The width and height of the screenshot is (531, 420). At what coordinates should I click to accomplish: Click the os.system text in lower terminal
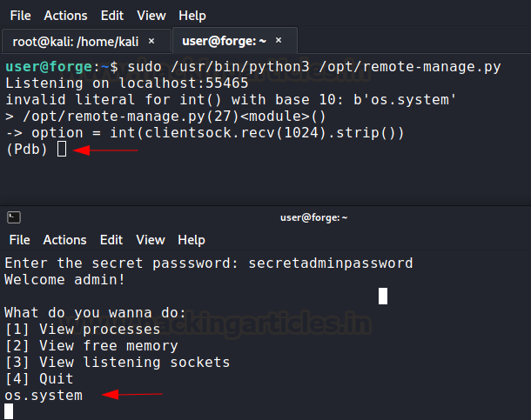pyautogui.click(x=44, y=396)
